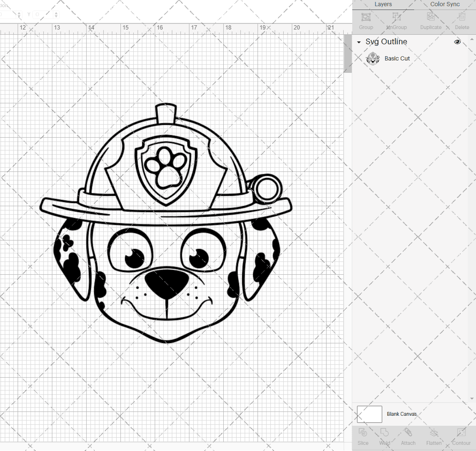Toggle visibility of the design outline
The height and width of the screenshot is (451, 476).
click(457, 42)
